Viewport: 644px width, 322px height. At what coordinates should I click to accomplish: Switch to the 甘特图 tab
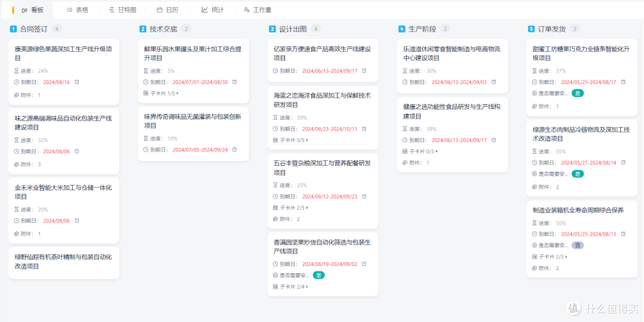coord(122,10)
